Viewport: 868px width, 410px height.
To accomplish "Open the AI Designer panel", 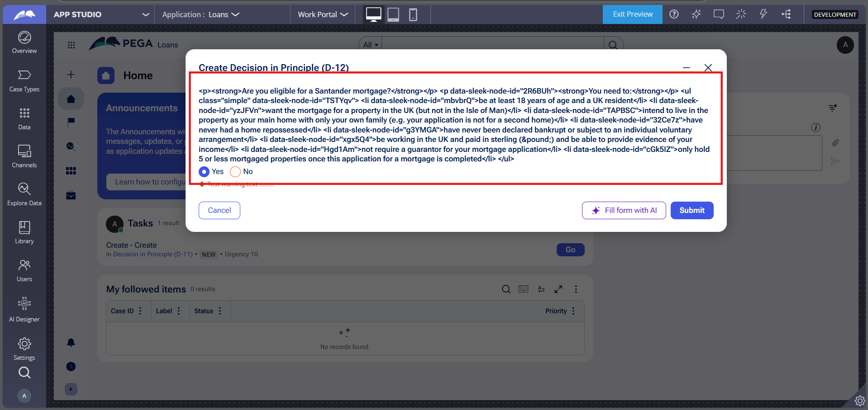I will pos(24,310).
